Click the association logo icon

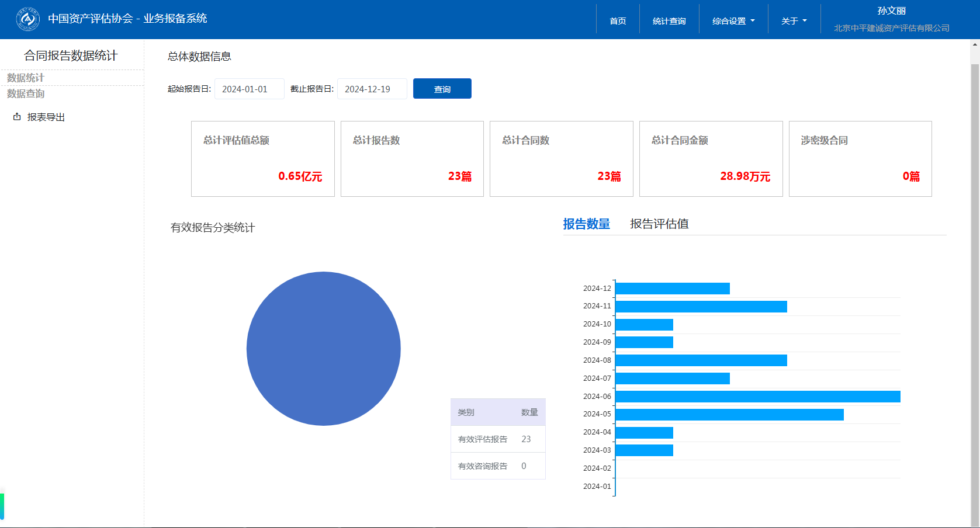pos(27,19)
